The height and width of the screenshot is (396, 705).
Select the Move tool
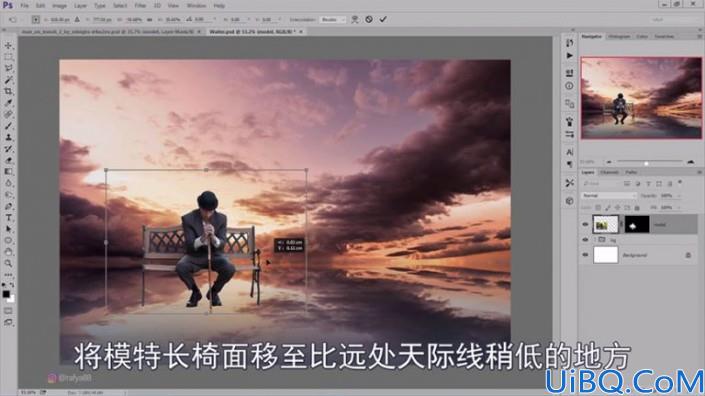coord(9,46)
